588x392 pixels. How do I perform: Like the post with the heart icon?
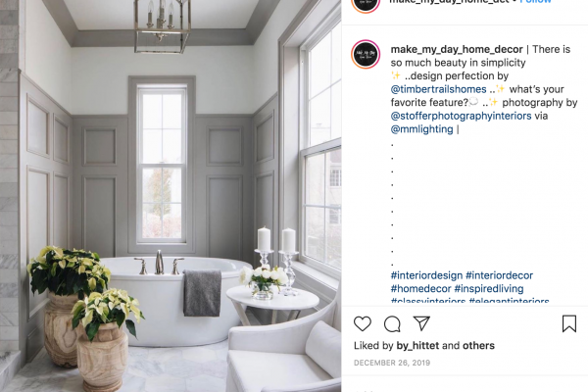(x=363, y=323)
